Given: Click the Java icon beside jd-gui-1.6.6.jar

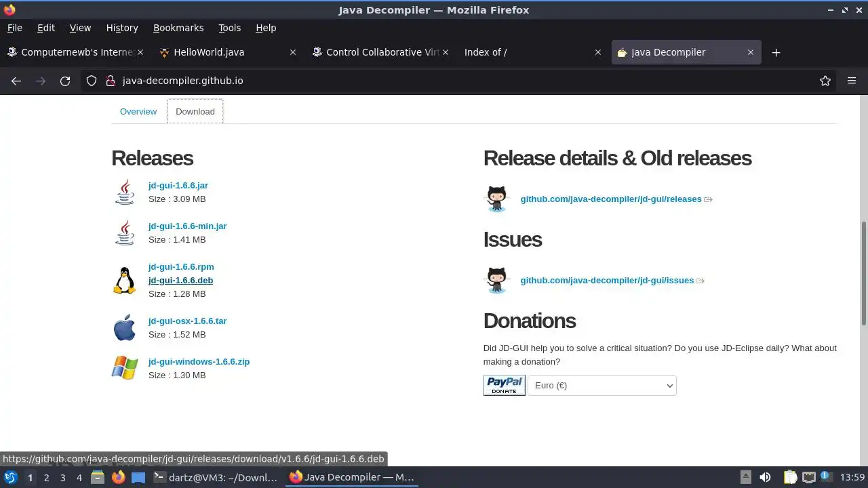Looking at the screenshot, I should [125, 192].
